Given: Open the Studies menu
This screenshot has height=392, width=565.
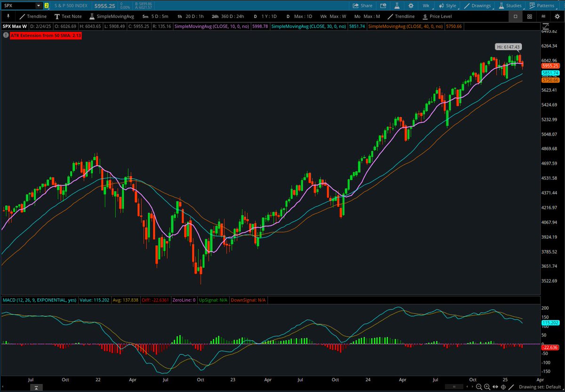Looking at the screenshot, I should (x=510, y=6).
